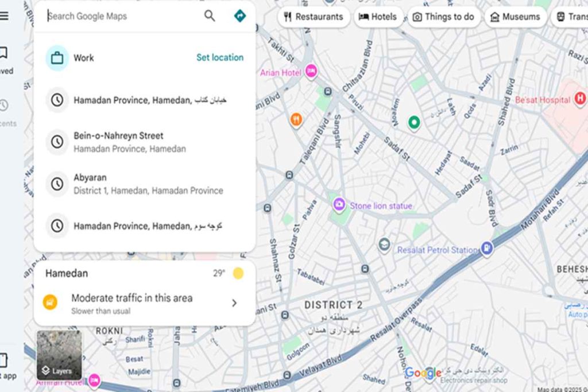Click the Be'sat Hospital marker
Image resolution: width=588 pixels, height=392 pixels.
click(x=581, y=99)
